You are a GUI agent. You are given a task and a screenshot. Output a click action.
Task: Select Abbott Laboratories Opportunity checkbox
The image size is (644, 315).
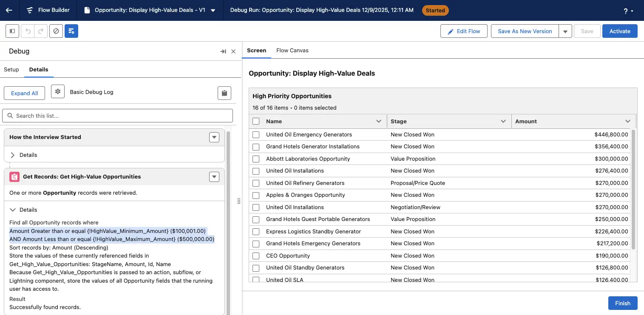[x=256, y=159]
